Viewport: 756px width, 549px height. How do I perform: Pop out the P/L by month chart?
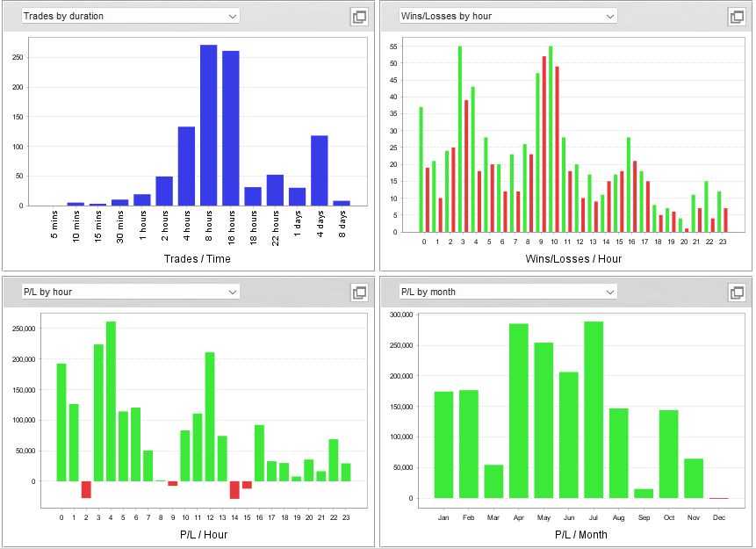[x=737, y=293]
